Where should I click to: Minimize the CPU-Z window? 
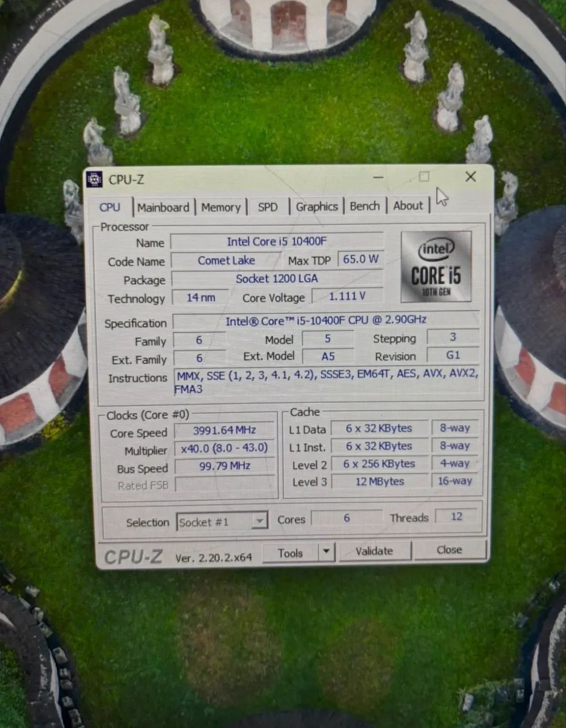[x=378, y=178]
